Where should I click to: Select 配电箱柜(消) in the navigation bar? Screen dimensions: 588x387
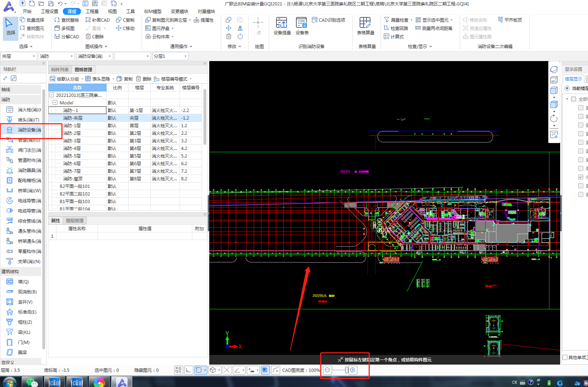point(24,180)
